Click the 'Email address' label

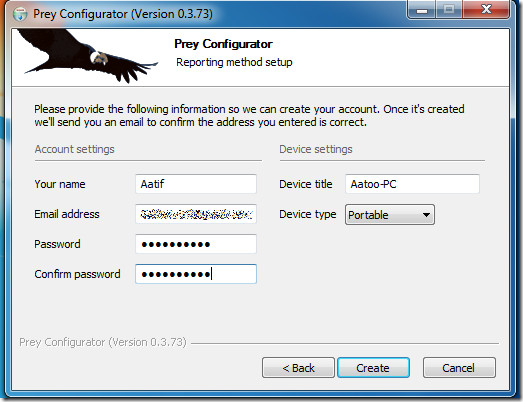pos(67,214)
